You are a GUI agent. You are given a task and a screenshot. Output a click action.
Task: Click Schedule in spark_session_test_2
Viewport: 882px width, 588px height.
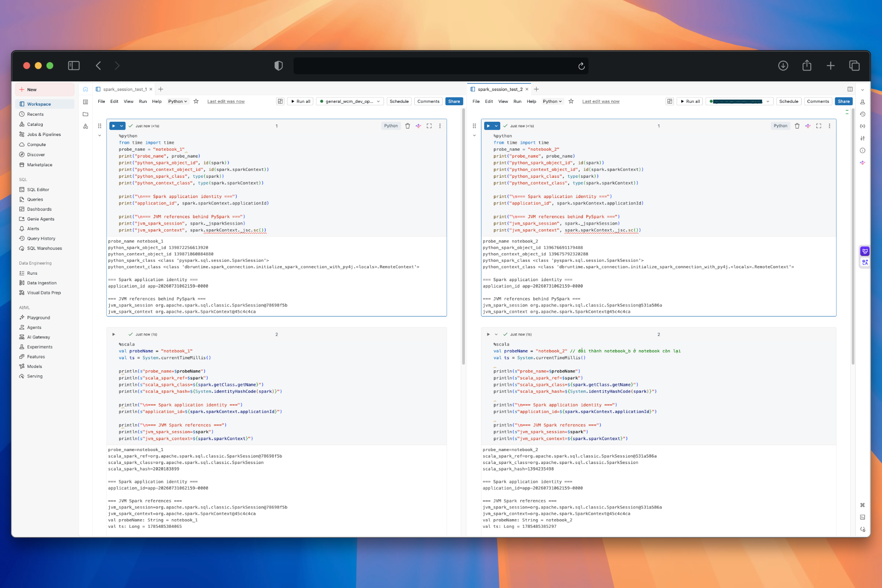click(788, 102)
